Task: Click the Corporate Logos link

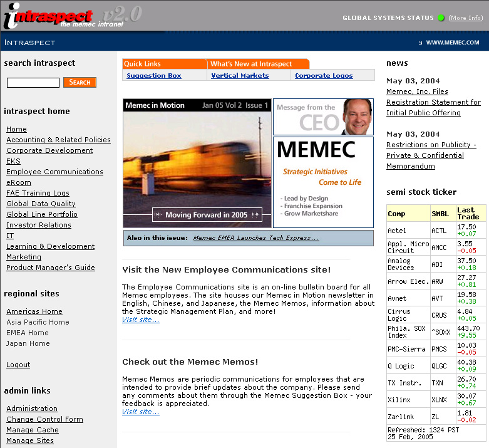Action: (x=324, y=76)
